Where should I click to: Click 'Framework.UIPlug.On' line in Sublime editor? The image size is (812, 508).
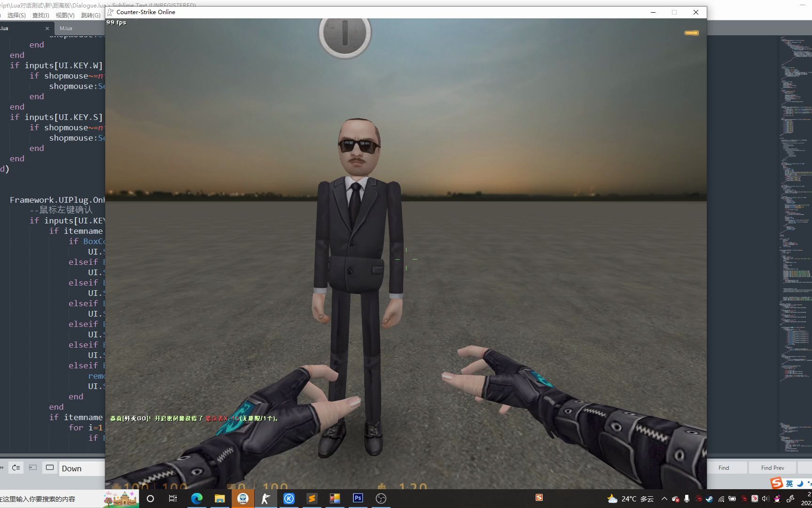coord(57,200)
